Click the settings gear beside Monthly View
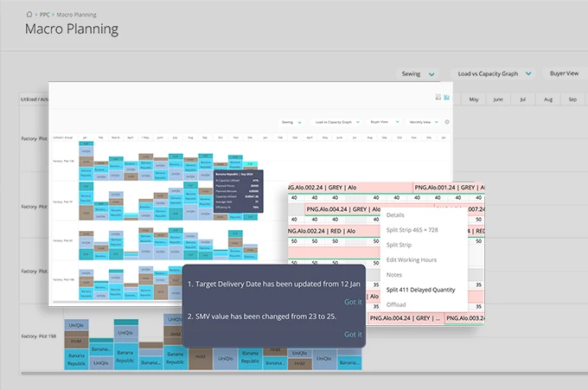Screen dimensions: 588x390 (447, 122)
